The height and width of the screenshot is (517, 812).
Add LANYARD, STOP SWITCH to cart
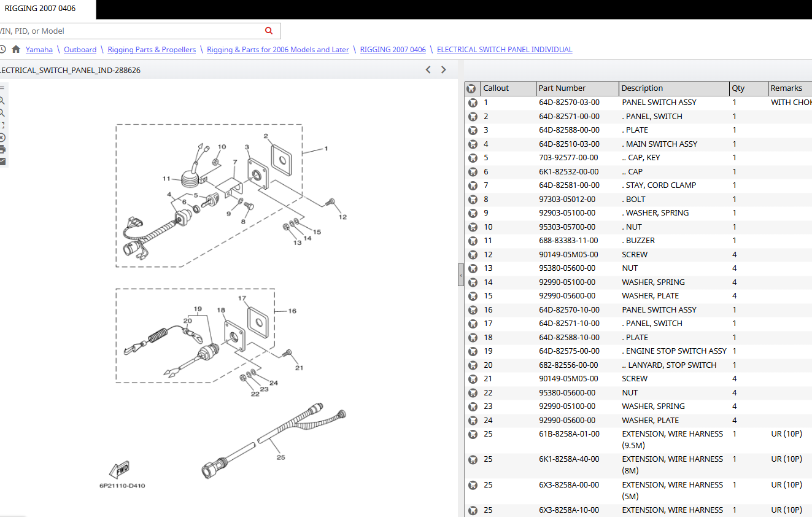coord(473,365)
